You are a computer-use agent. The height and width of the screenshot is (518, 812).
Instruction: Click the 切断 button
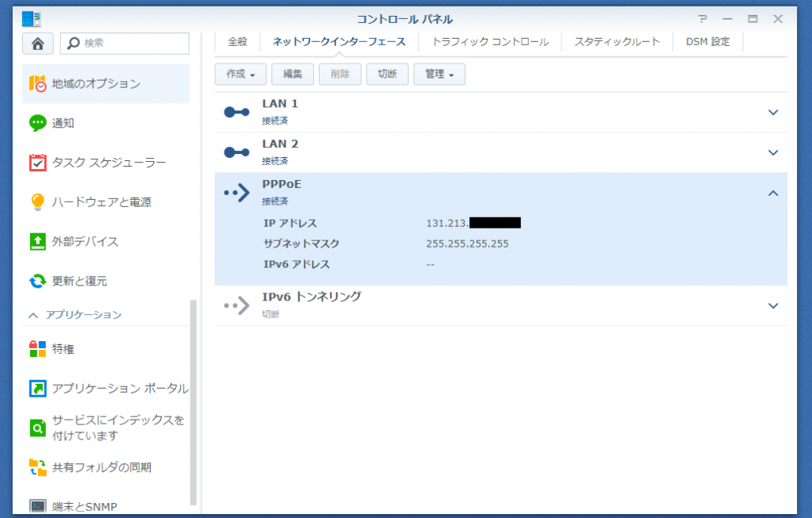387,74
